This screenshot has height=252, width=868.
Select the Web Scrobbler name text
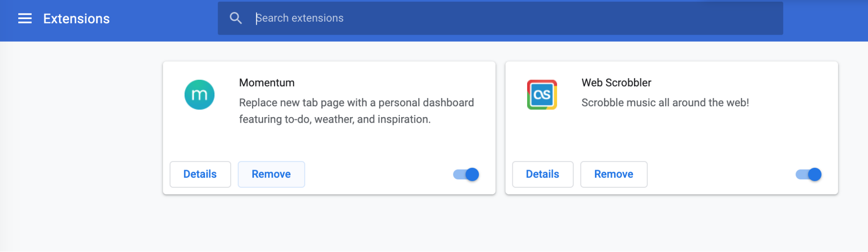click(x=617, y=82)
